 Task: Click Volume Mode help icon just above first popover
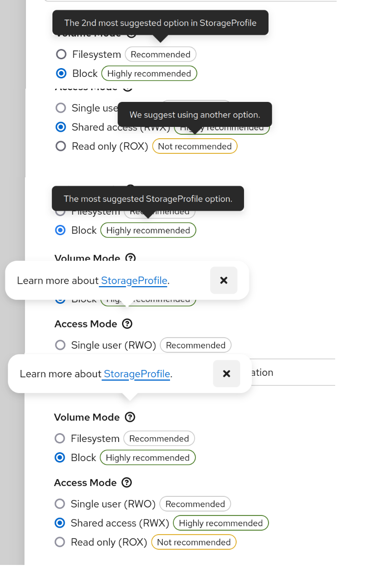tap(130, 258)
